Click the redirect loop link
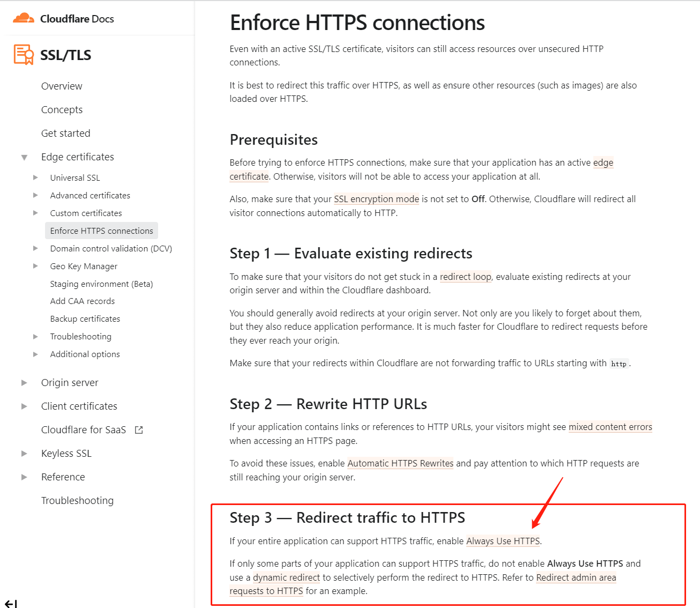Image resolution: width=700 pixels, height=608 pixels. pos(465,277)
